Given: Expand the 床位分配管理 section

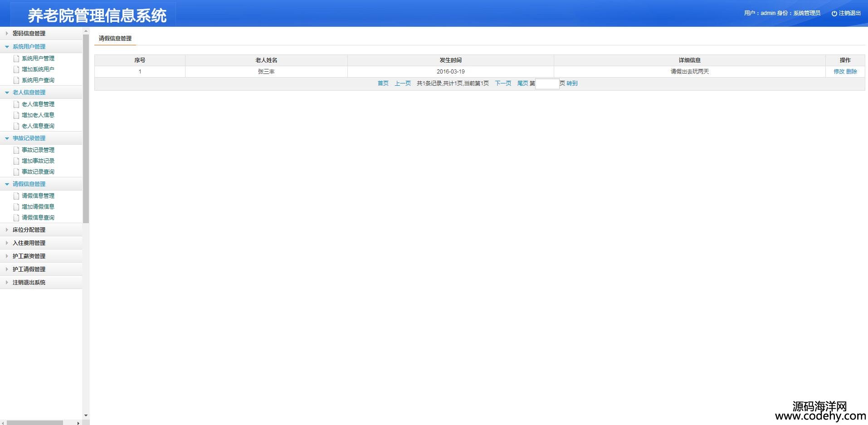Looking at the screenshot, I should 41,230.
